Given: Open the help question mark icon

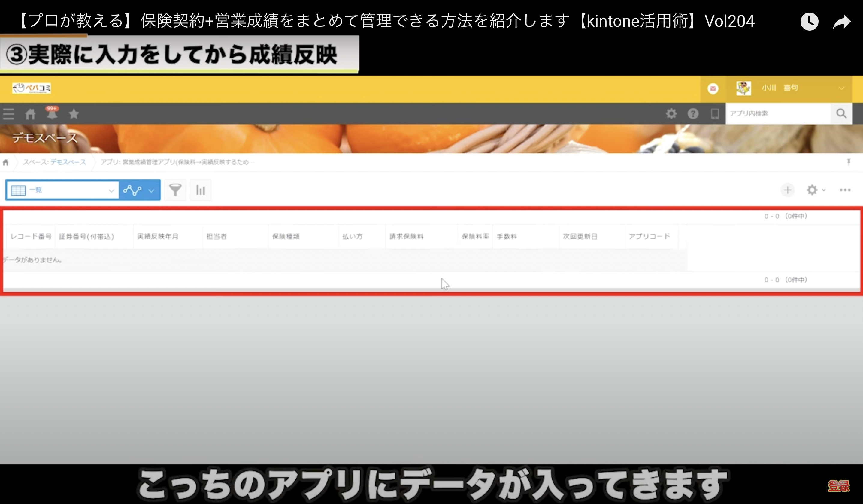Looking at the screenshot, I should pos(693,114).
